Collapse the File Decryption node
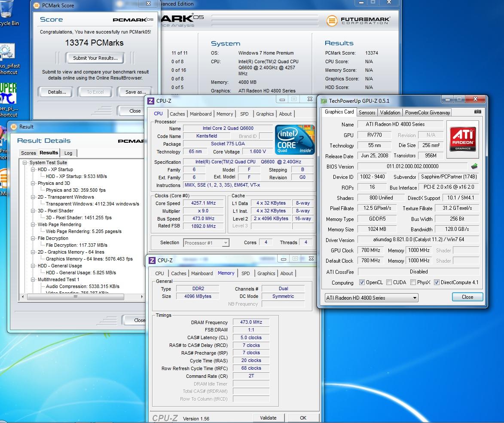504x423 pixels. point(33,238)
